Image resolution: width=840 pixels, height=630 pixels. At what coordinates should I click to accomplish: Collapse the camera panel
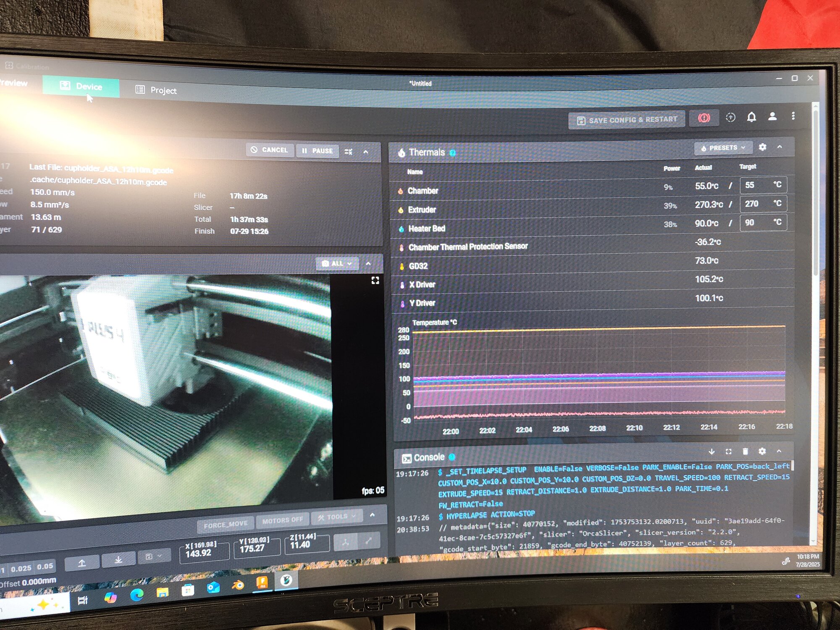click(x=368, y=263)
